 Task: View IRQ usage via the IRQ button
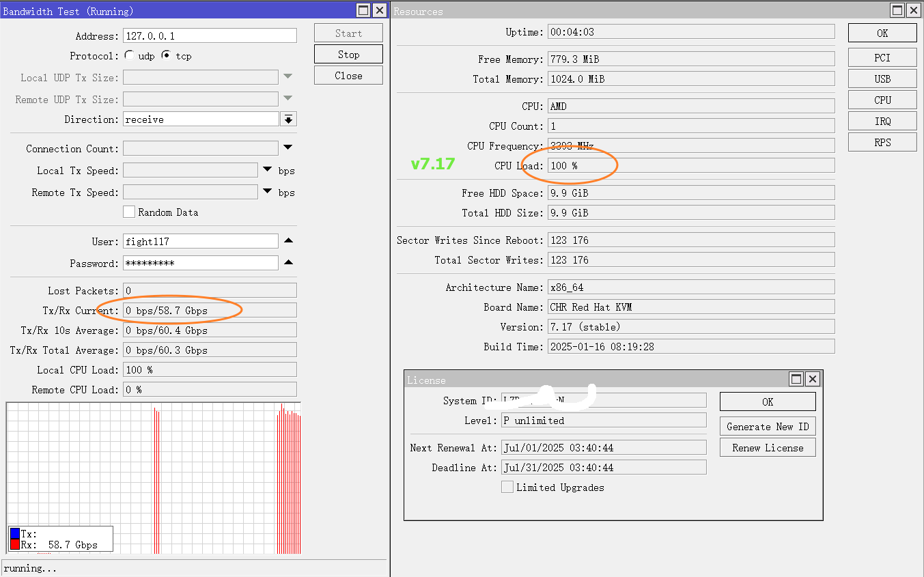(882, 121)
